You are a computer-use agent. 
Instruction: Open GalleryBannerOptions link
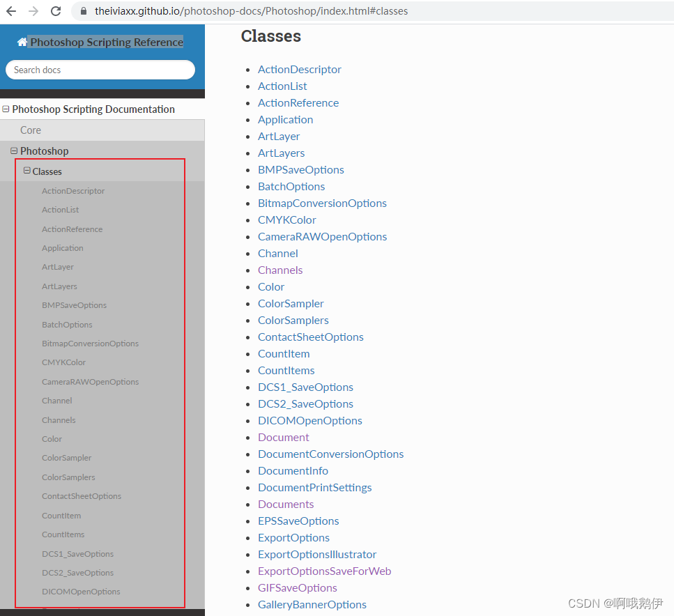(x=312, y=605)
